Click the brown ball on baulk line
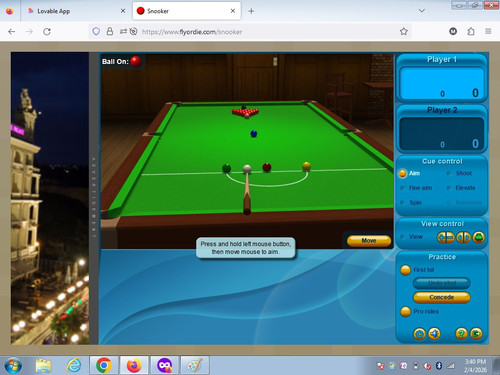500x375 pixels. point(267,167)
